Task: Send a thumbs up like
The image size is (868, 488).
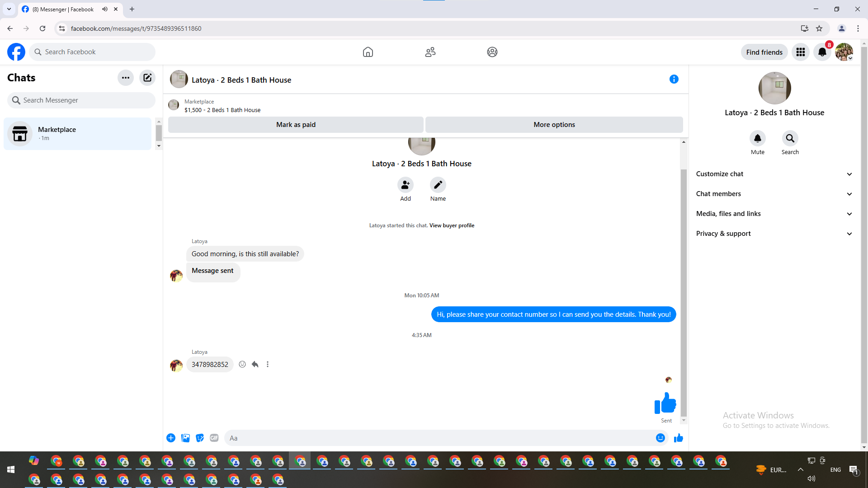Action: tap(678, 438)
